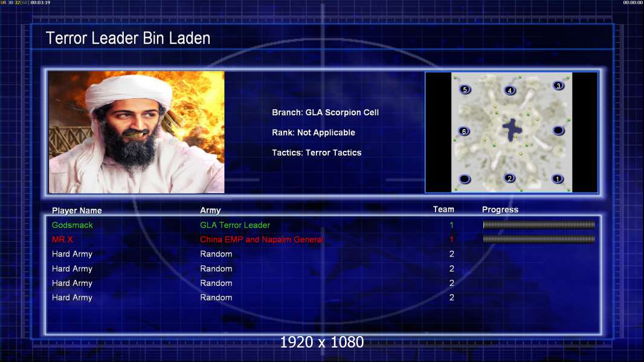The width and height of the screenshot is (644, 362).
Task: Click the 00:03:19 timer readout
Action: tap(40, 2)
